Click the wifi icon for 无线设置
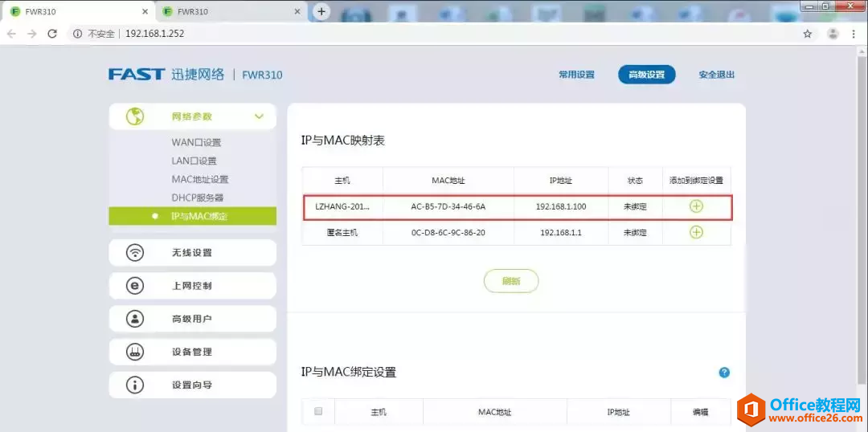The height and width of the screenshot is (432, 868). (x=135, y=253)
